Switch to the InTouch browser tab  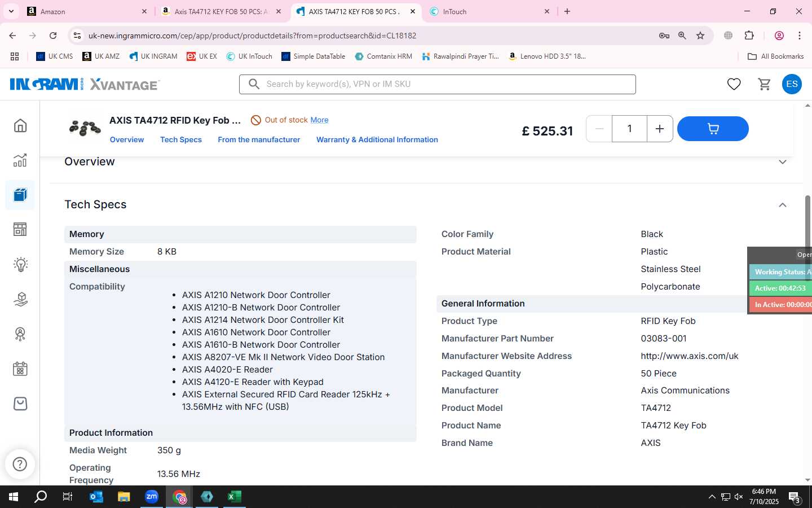(x=489, y=11)
